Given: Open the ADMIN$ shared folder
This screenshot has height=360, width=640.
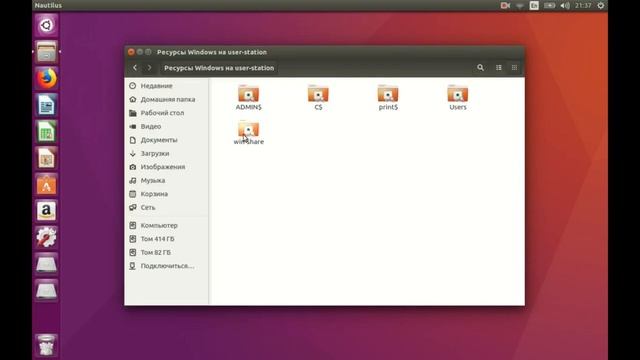Looking at the screenshot, I should pyautogui.click(x=249, y=97).
